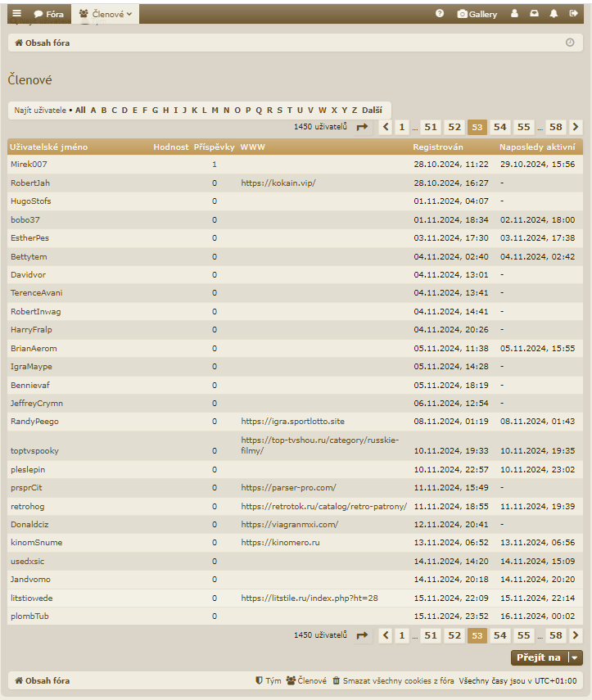
Task: Open the hamburger menu in the top bar
Action: click(x=17, y=14)
